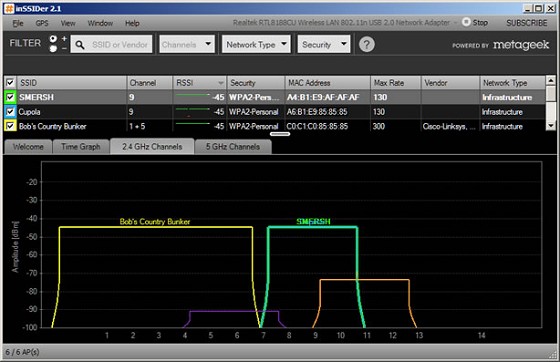Select the 2.4 GHz Channels tab
Viewport: 560px width, 362px height.
click(152, 146)
